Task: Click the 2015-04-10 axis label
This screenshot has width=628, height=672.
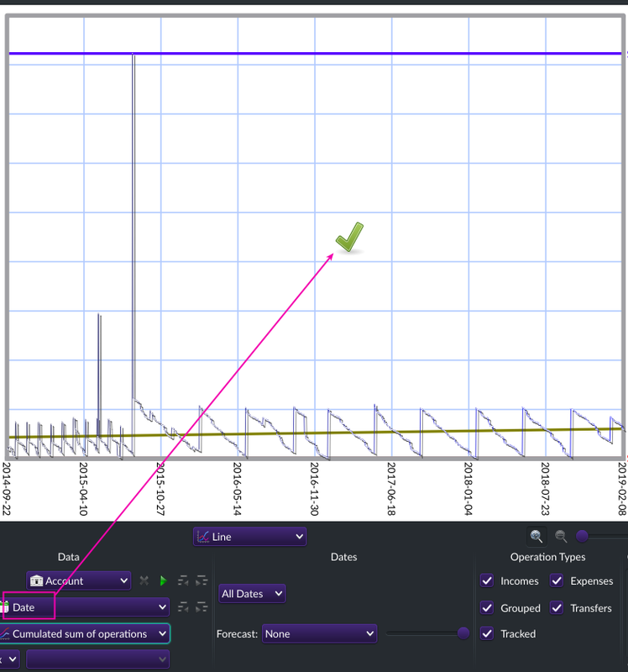Action: 83,488
